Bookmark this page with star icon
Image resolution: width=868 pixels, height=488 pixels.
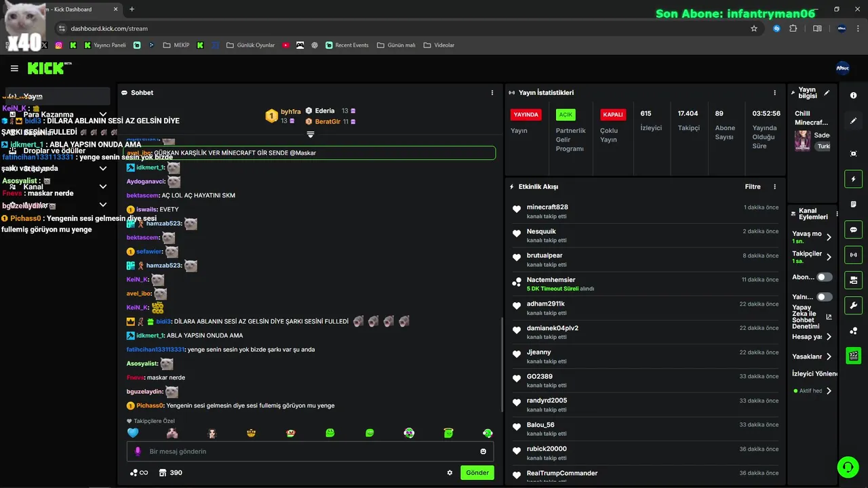754,28
